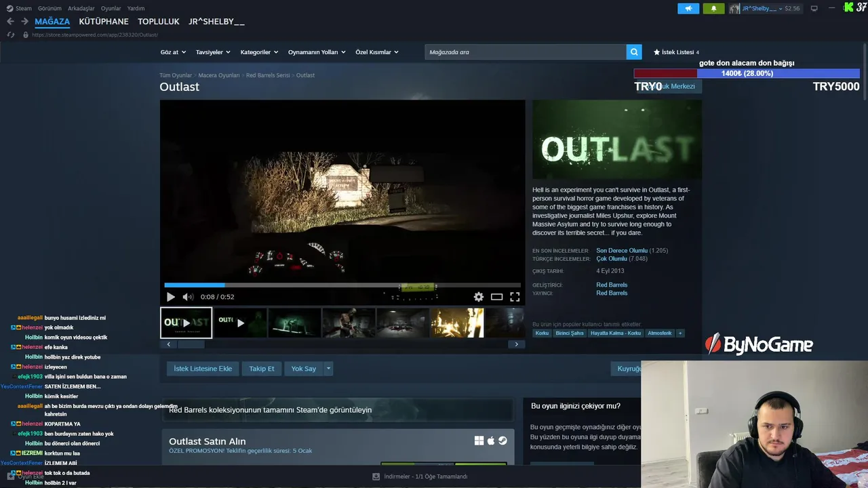Mute the trailer volume
868x488 pixels.
[x=188, y=297]
